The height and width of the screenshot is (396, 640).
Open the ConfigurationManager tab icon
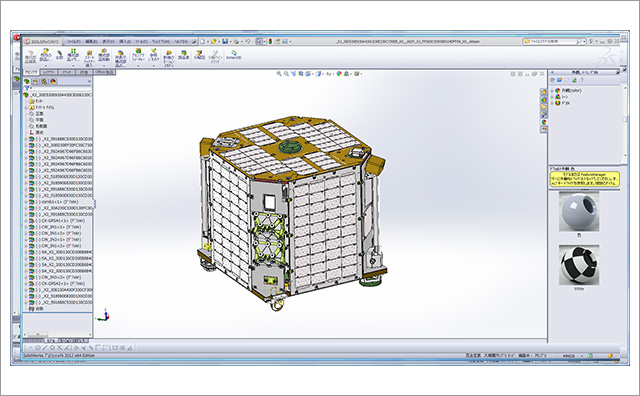click(44, 82)
